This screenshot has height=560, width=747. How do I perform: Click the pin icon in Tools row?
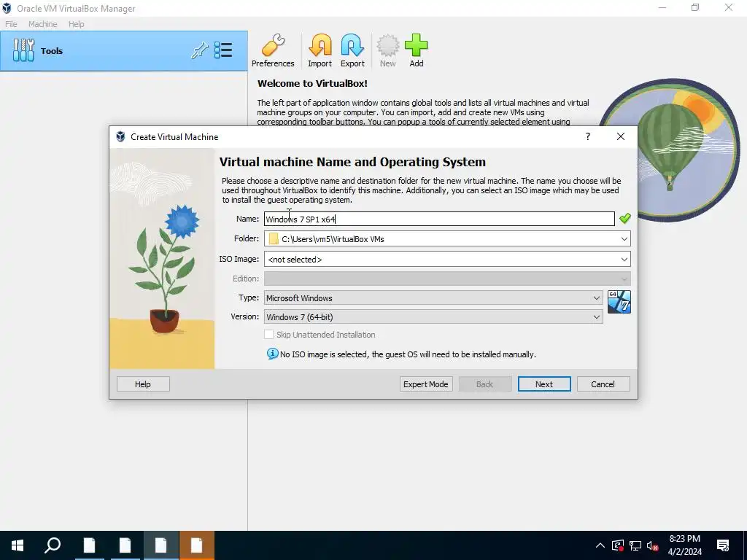pos(200,50)
